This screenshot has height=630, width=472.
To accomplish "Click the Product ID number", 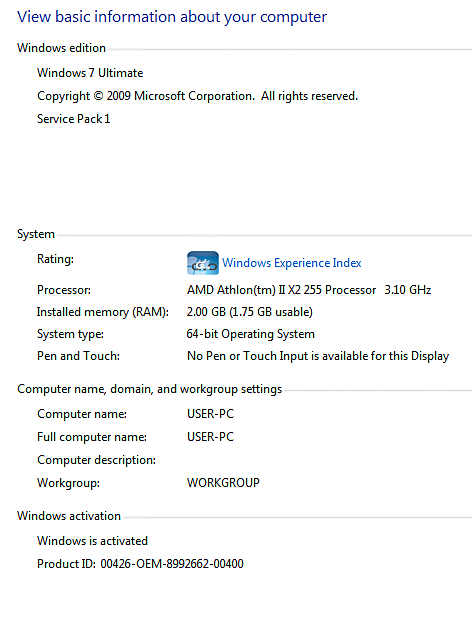I will (x=172, y=564).
